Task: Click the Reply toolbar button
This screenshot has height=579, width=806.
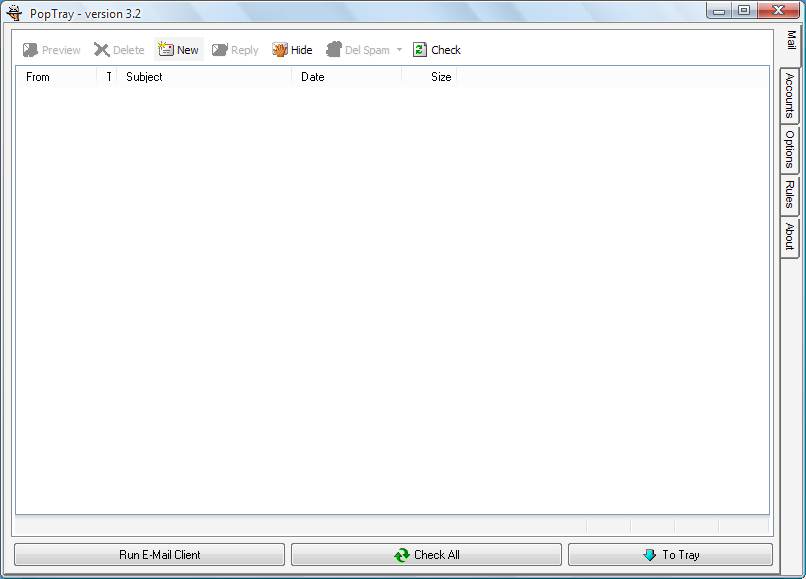Action: pyautogui.click(x=235, y=50)
